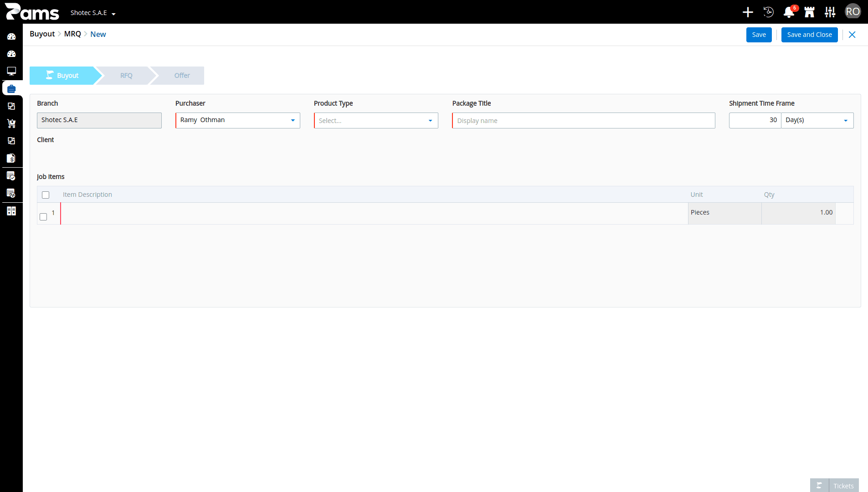
Task: Click the Package Title display name field
Action: click(584, 121)
